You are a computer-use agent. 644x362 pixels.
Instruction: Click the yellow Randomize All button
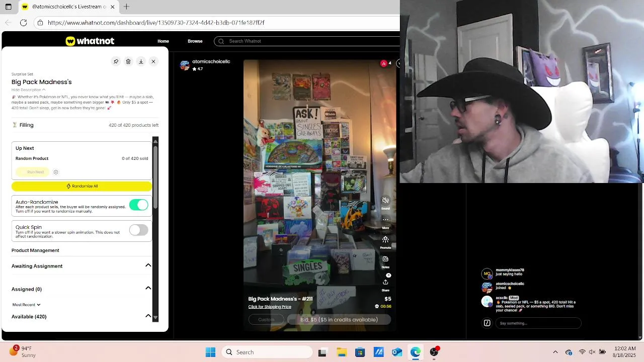point(82,186)
